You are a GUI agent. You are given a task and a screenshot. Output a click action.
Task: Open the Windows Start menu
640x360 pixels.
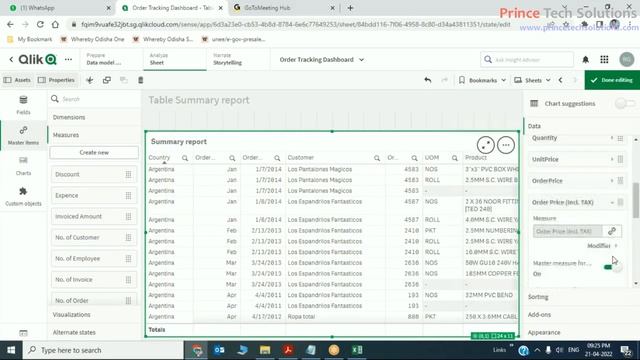[11, 350]
